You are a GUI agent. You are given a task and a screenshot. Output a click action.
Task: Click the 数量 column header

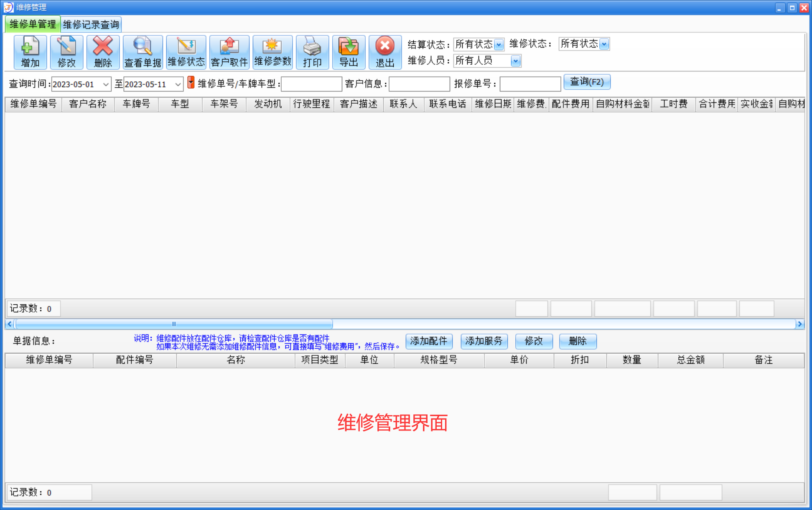(632, 360)
